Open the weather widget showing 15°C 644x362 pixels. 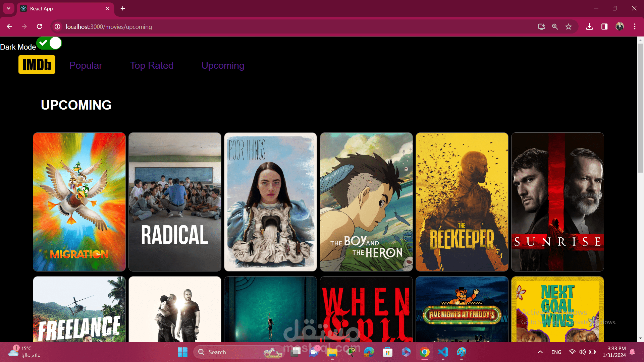pyautogui.click(x=24, y=352)
